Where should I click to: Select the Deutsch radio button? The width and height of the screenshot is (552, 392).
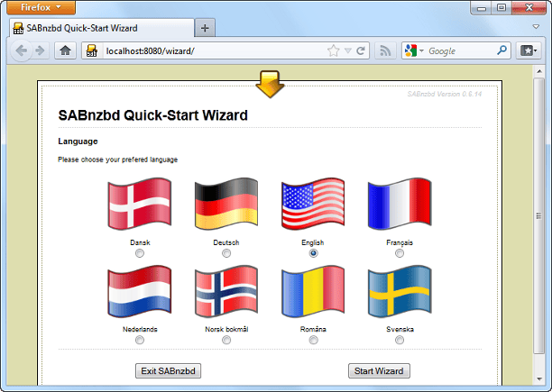pos(226,253)
